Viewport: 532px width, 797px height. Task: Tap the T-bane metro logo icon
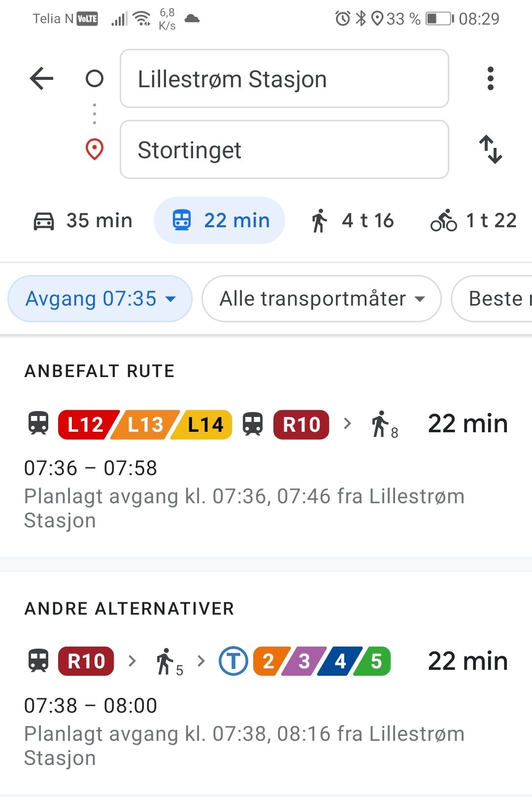(x=233, y=661)
